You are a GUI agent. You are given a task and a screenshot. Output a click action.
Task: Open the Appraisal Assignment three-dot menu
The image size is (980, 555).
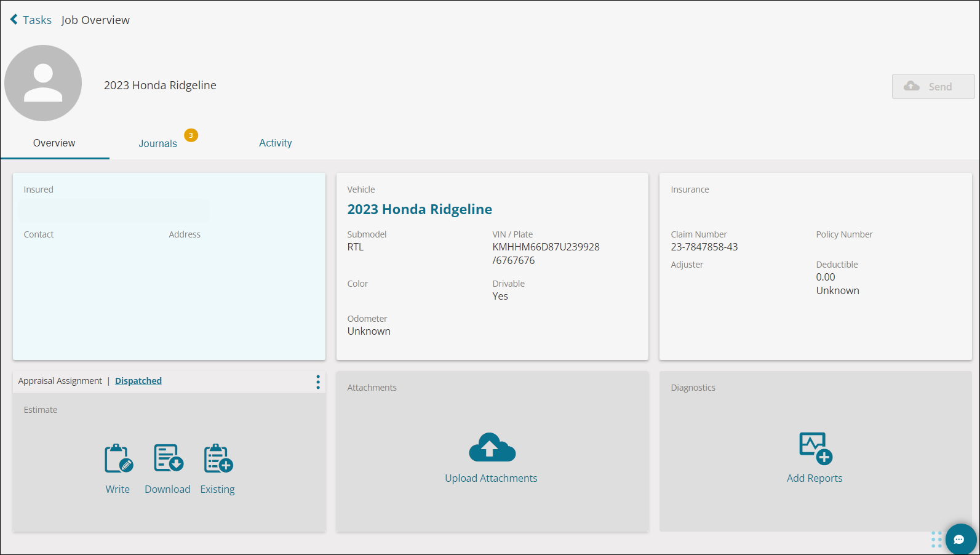pos(318,382)
